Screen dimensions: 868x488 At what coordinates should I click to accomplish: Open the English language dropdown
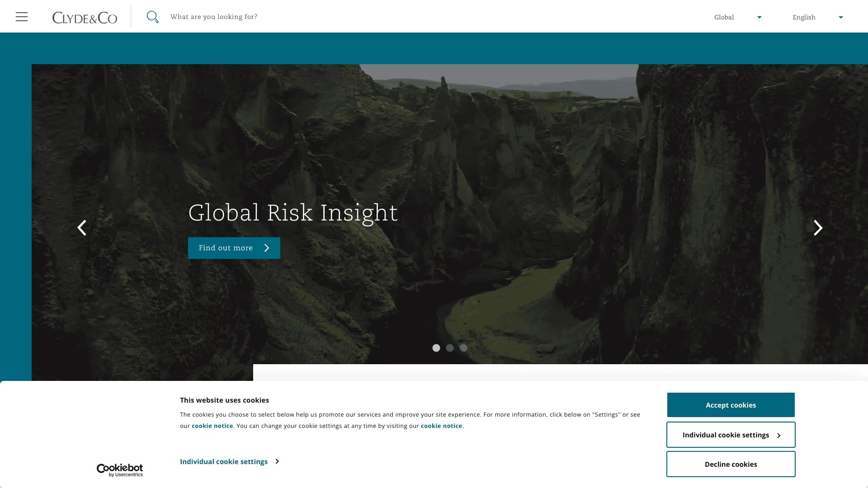click(840, 17)
